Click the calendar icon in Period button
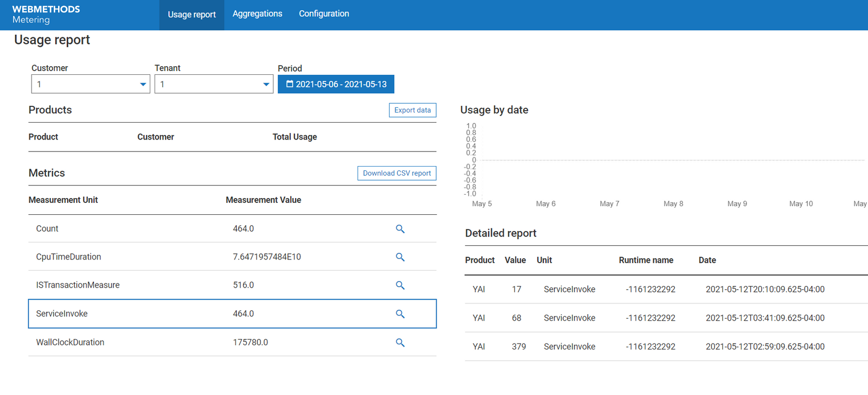 click(x=290, y=84)
